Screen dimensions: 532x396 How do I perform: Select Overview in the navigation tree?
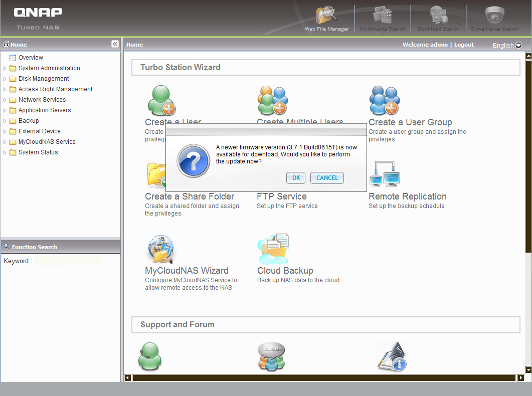click(x=31, y=58)
